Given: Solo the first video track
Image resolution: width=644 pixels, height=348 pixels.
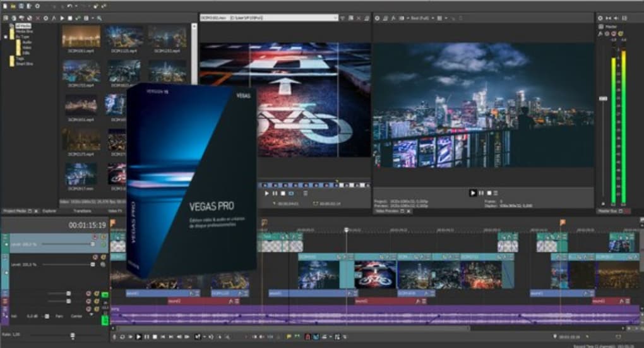Looking at the screenshot, I should pos(103,237).
